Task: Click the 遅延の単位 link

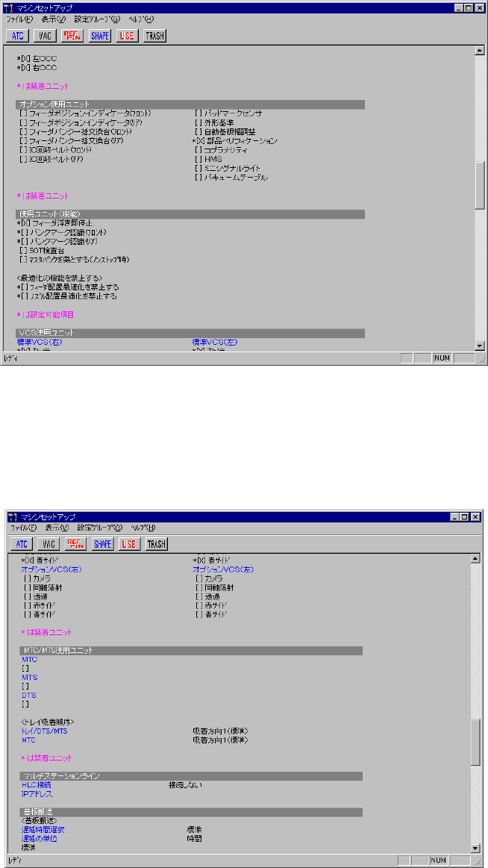Action: pyautogui.click(x=40, y=839)
